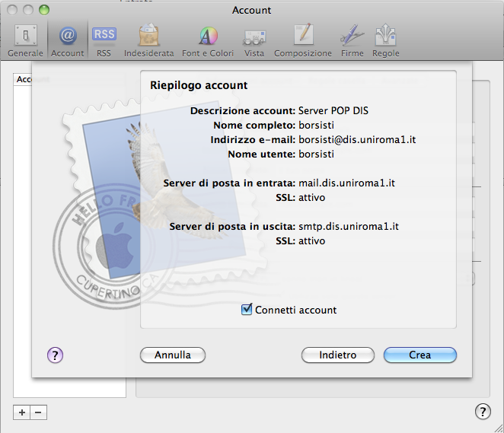Minimize the Account window with yellow button
This screenshot has width=504, height=433.
(x=28, y=10)
